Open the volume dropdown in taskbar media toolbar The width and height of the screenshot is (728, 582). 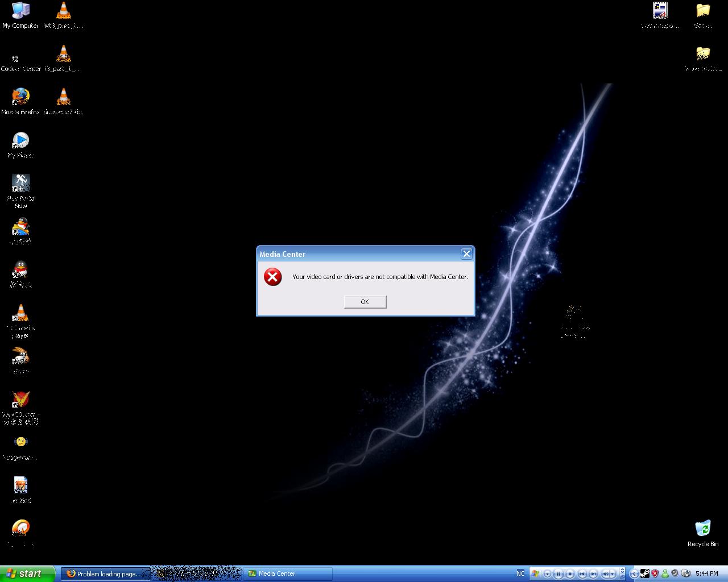[613, 574]
